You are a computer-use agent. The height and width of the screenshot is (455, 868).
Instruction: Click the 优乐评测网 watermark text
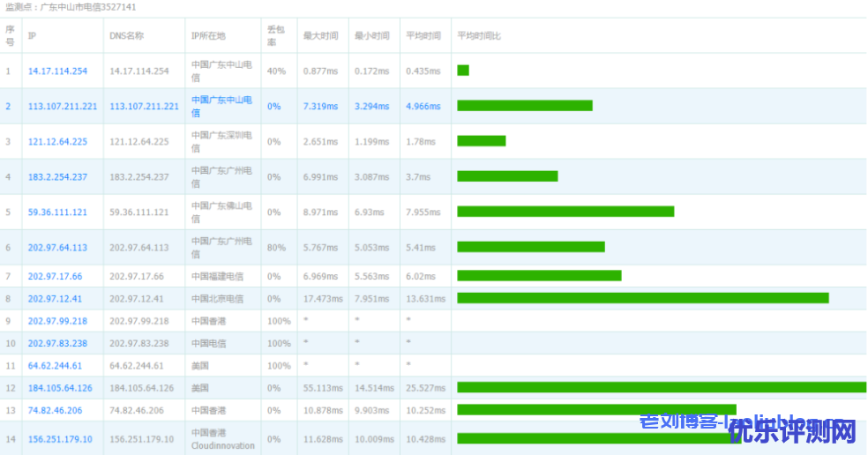pyautogui.click(x=792, y=431)
